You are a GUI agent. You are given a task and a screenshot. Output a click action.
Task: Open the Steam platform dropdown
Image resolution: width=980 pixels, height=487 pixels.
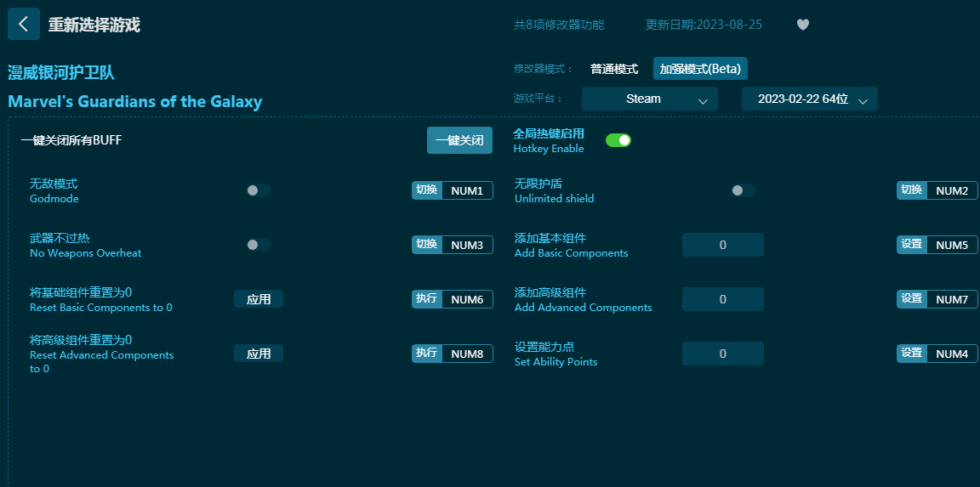click(649, 99)
